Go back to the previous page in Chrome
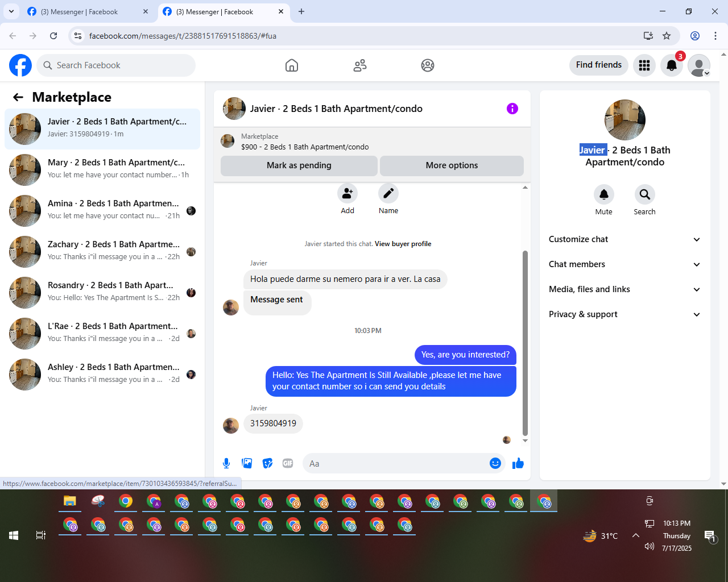The width and height of the screenshot is (728, 582). (x=13, y=36)
